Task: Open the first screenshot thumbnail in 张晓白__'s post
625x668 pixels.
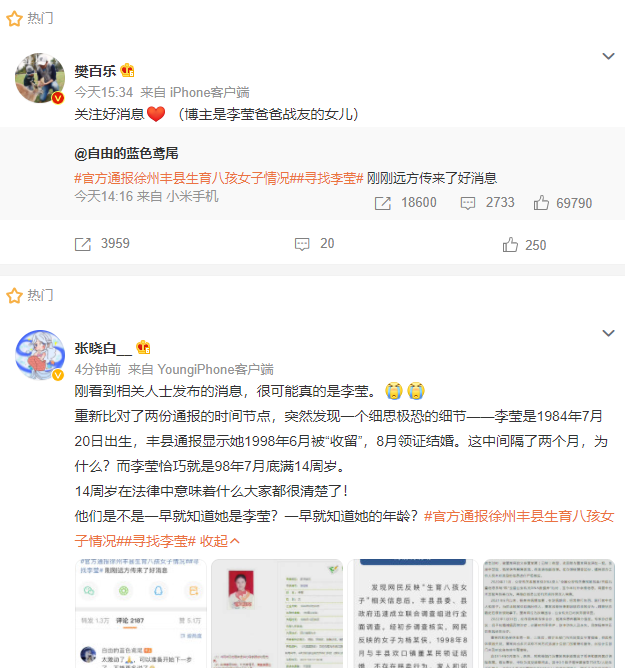Action: pyautogui.click(x=141, y=613)
